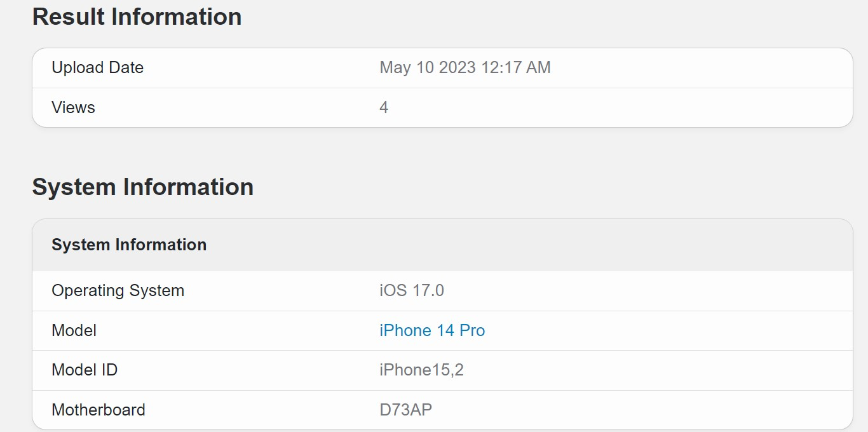868x432 pixels.
Task: Click the D73AP motherboard value
Action: (x=405, y=410)
